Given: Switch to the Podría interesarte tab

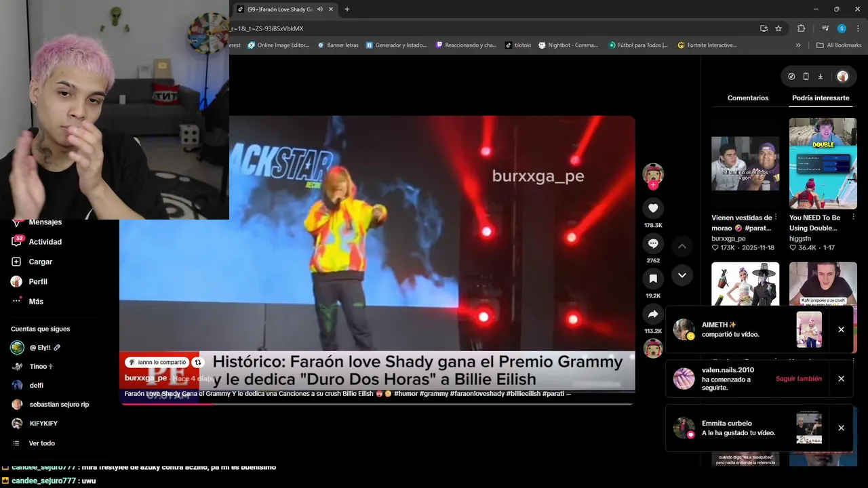Looking at the screenshot, I should tap(821, 98).
